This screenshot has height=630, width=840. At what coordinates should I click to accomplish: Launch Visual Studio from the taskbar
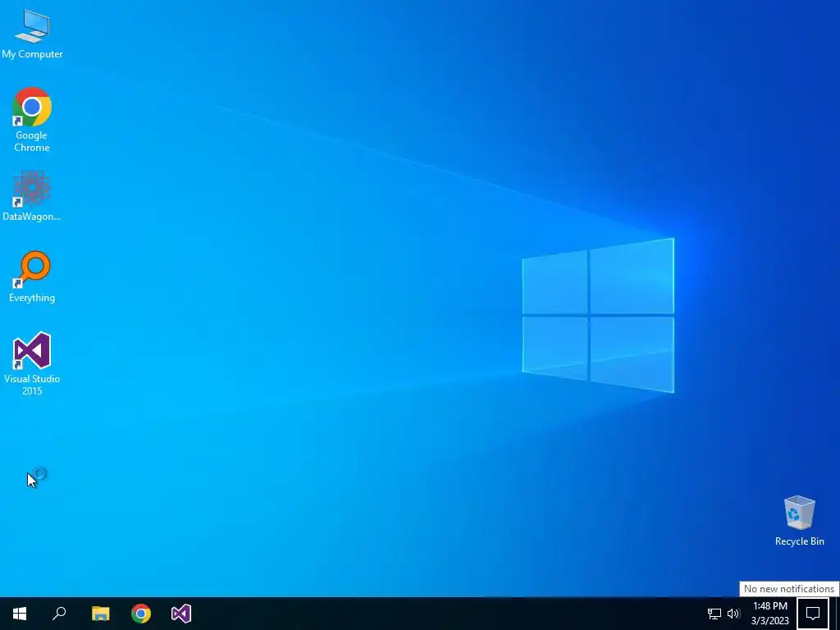pyautogui.click(x=181, y=614)
